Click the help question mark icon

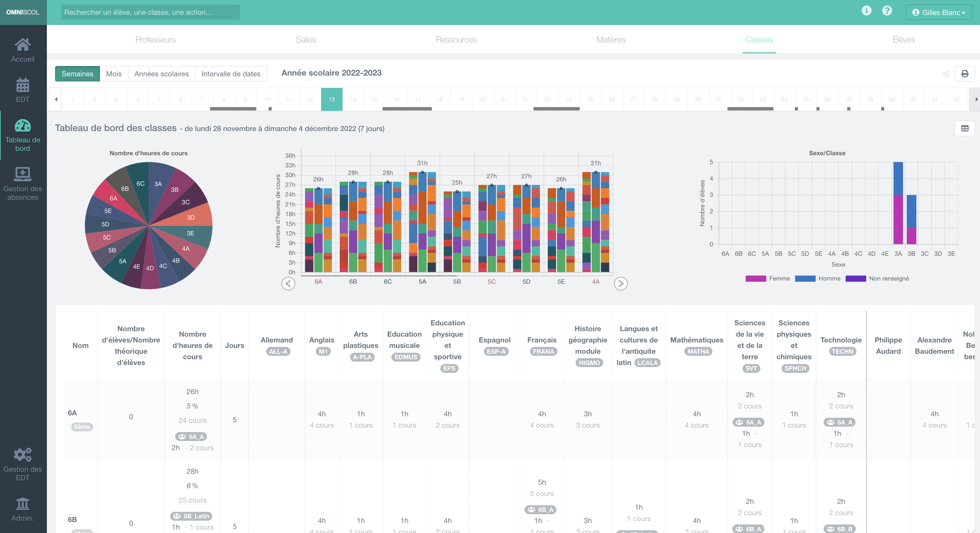point(887,11)
